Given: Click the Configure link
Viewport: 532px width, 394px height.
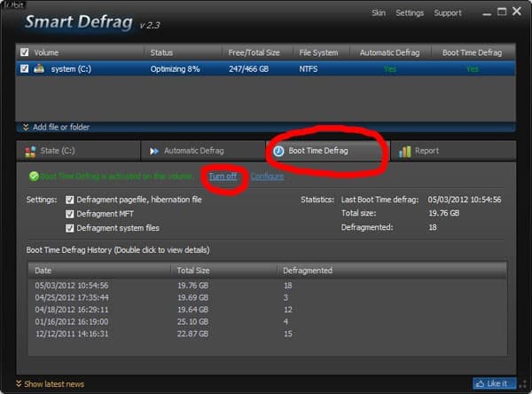Looking at the screenshot, I should click(268, 177).
